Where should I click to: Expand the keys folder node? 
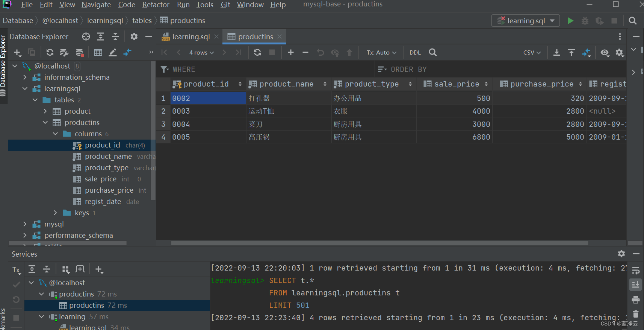(x=55, y=213)
